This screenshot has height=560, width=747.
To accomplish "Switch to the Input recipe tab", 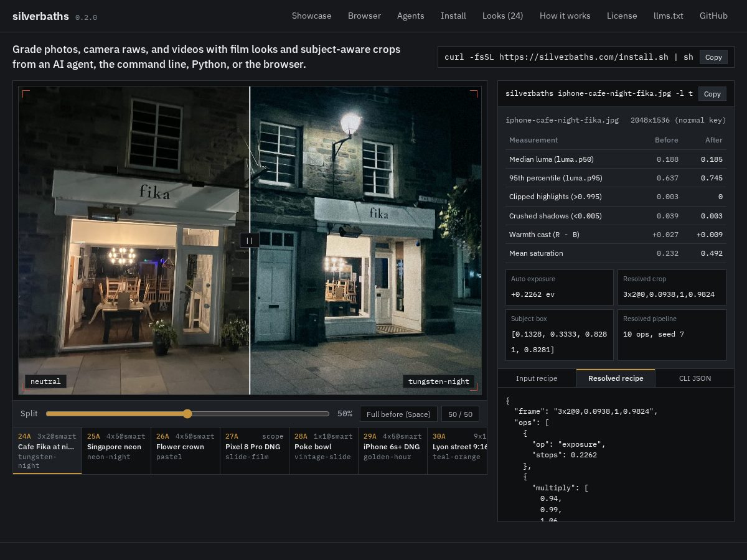I will (537, 378).
